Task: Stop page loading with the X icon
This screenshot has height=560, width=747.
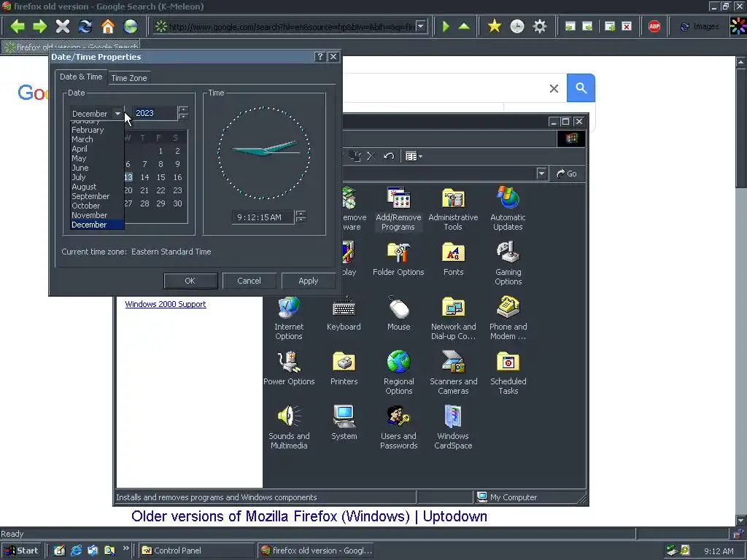Action: [x=63, y=26]
